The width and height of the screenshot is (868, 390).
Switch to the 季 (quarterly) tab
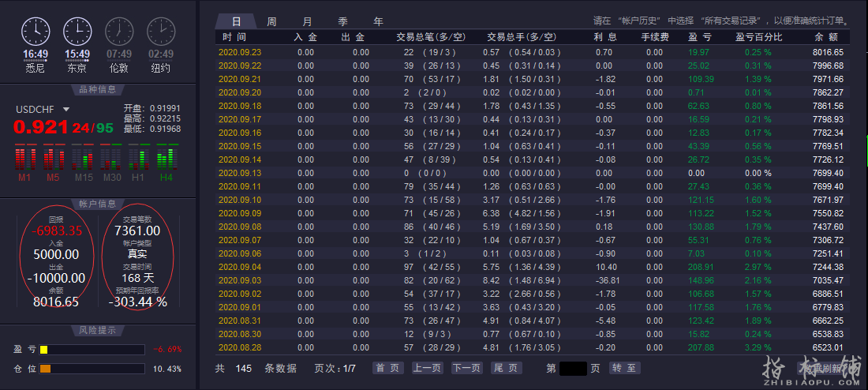pos(342,21)
